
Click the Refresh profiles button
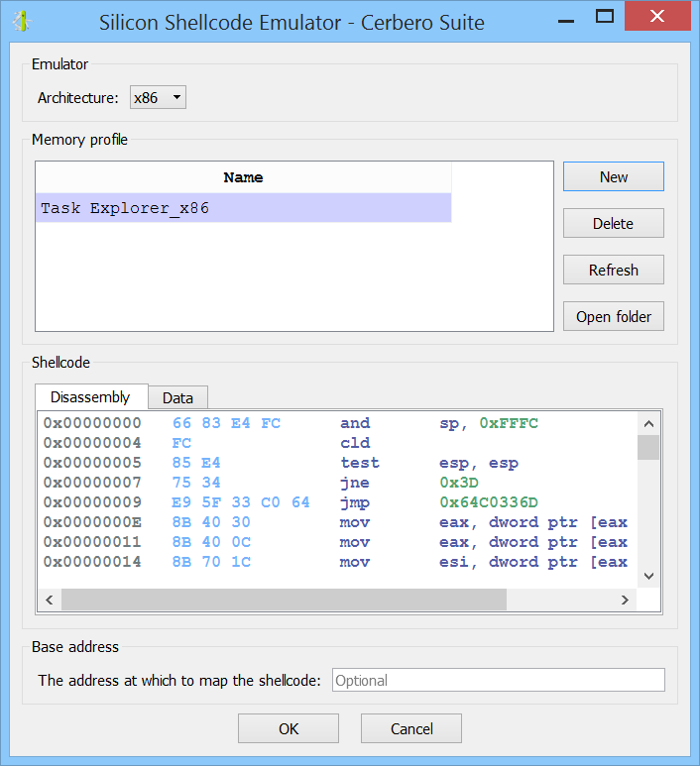pos(614,270)
